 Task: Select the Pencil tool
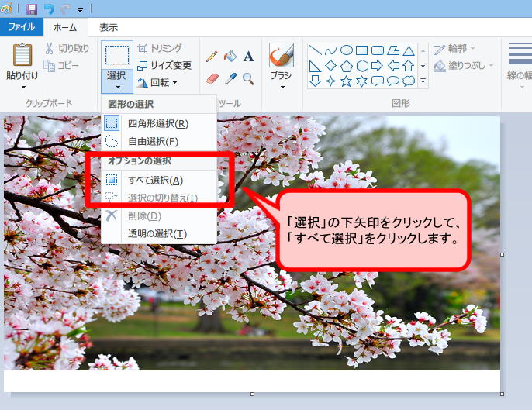[212, 56]
